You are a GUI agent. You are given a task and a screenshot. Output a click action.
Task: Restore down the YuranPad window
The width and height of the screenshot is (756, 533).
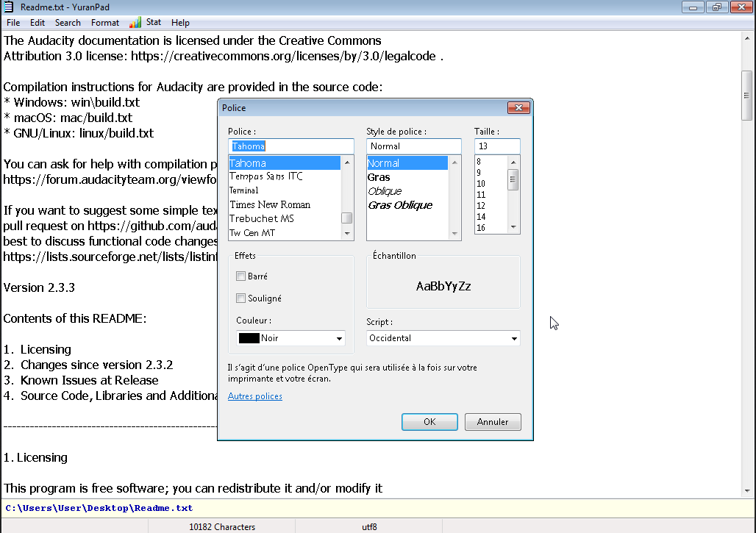click(717, 7)
